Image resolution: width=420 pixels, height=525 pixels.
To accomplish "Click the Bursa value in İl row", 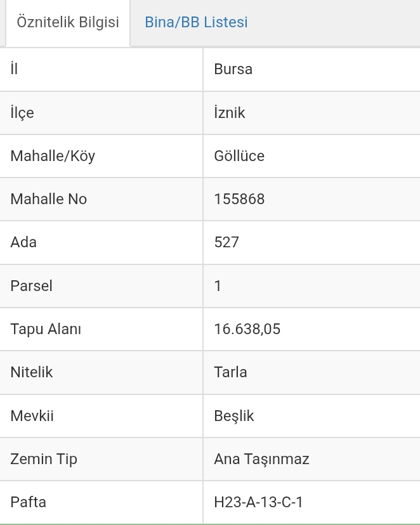I will 233,69.
